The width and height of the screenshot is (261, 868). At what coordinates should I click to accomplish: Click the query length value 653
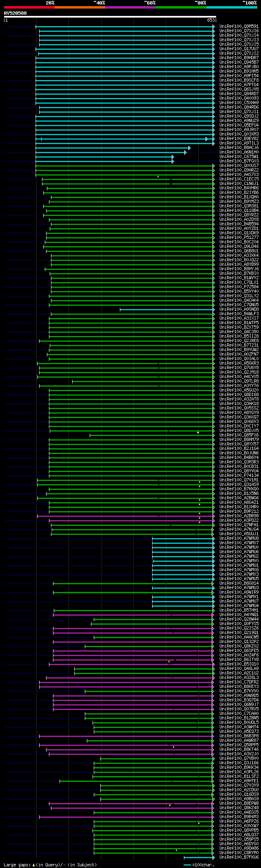click(x=211, y=20)
